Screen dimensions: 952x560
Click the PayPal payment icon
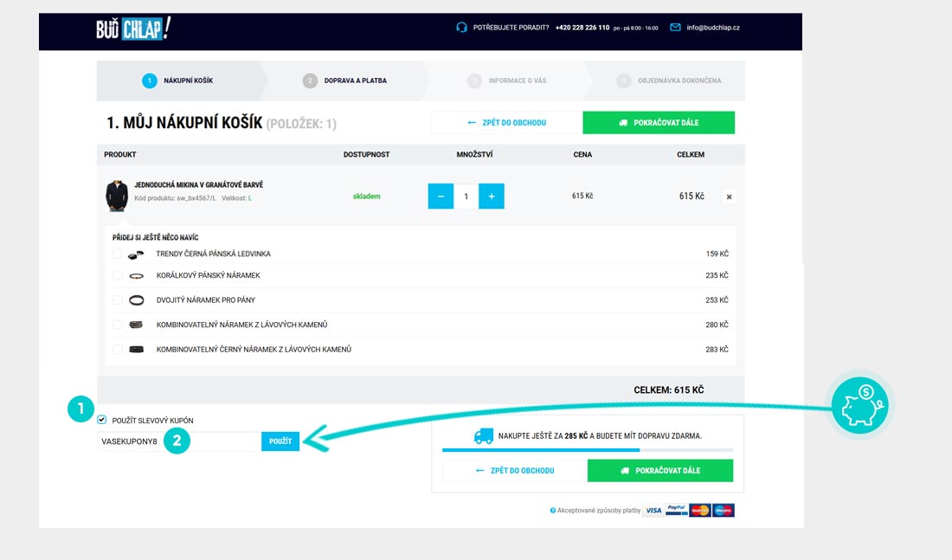(x=677, y=511)
